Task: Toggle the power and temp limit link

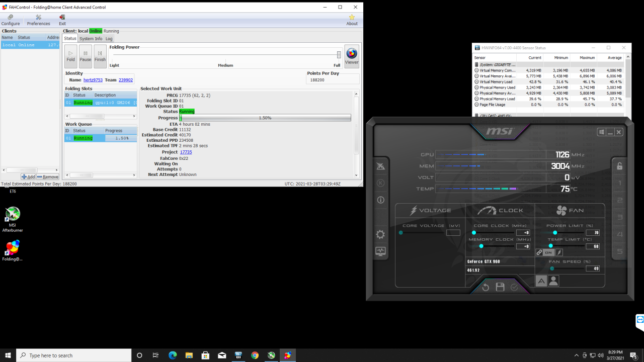Action: [x=539, y=252]
